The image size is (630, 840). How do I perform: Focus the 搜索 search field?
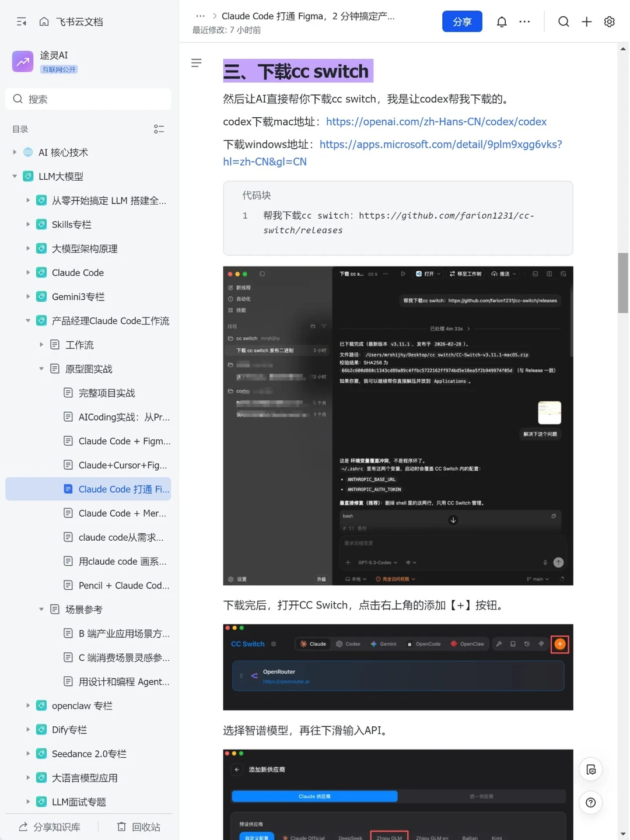pos(88,99)
